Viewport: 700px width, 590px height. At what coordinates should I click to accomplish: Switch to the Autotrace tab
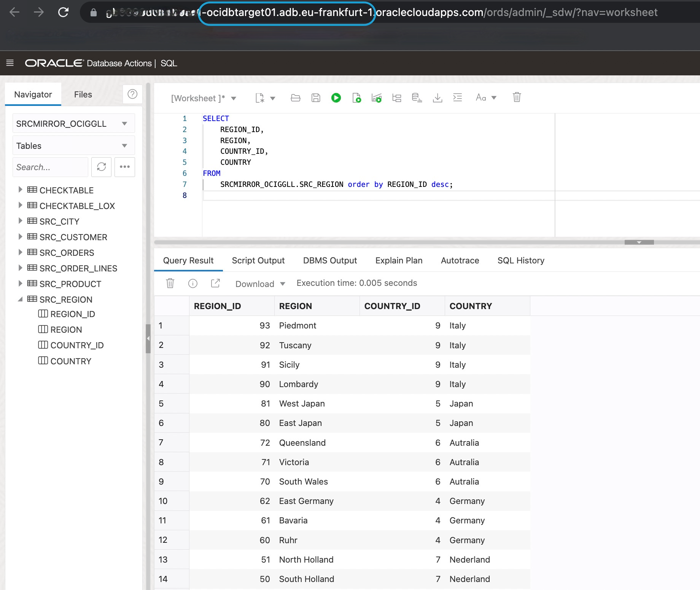click(460, 260)
